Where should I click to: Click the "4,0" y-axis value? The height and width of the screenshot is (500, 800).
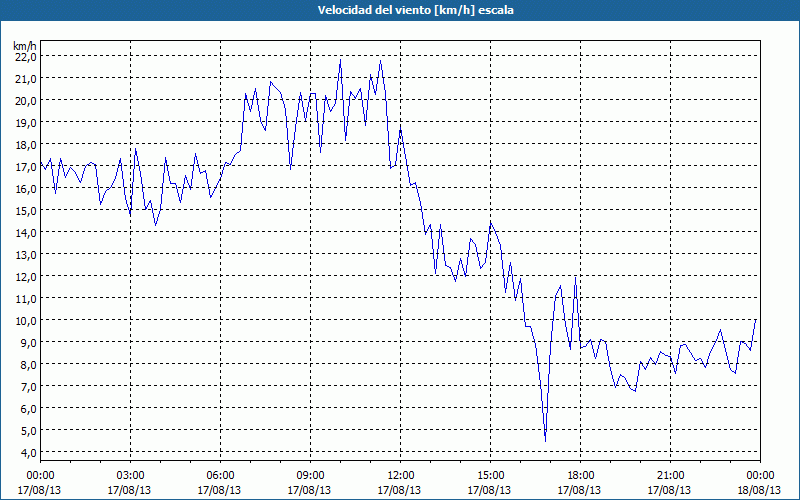click(28, 453)
